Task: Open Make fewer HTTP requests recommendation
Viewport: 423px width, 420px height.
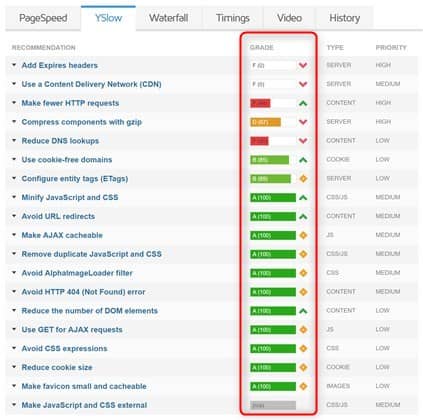Action: tap(70, 103)
